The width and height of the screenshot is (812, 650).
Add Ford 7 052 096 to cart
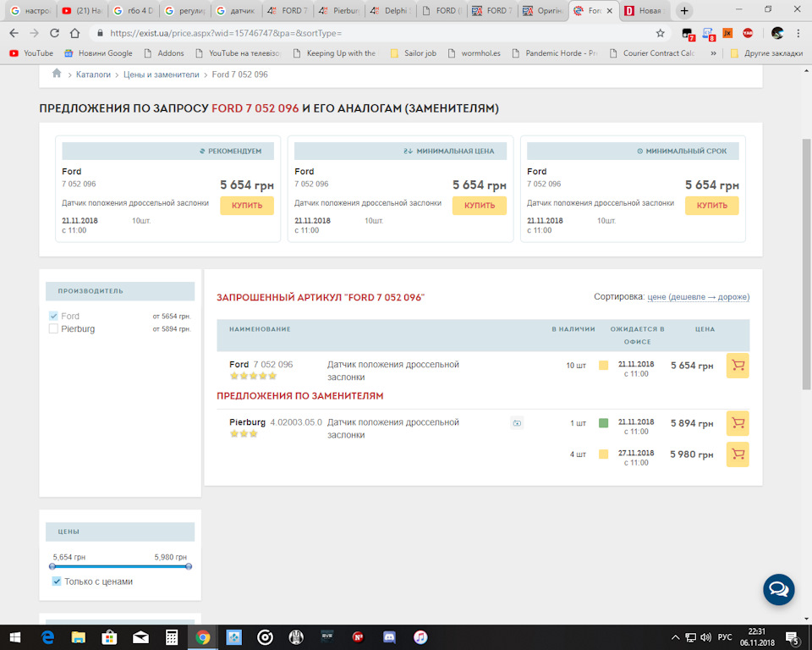click(x=738, y=366)
